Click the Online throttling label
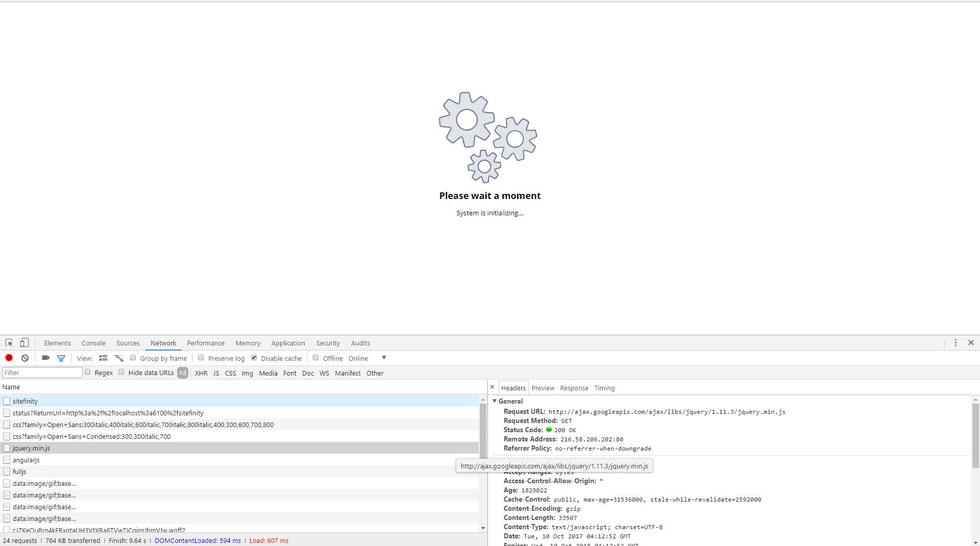This screenshot has height=546, width=980. [358, 358]
